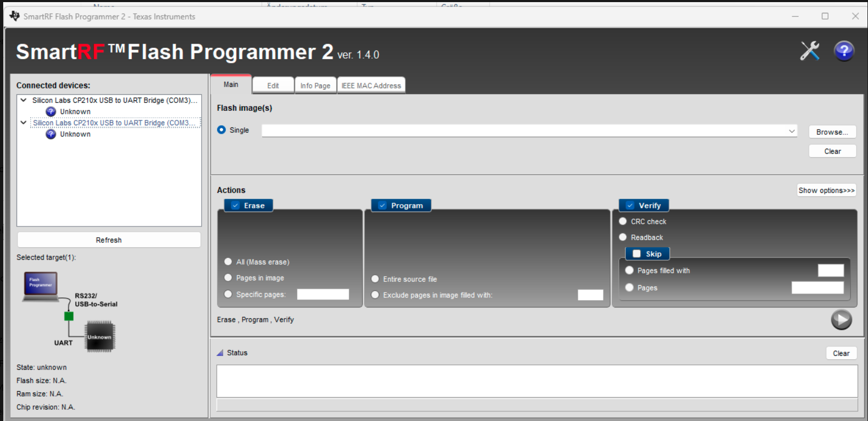Viewport: 868px width, 421px height.
Task: Switch to the Info Page tab
Action: coord(315,86)
